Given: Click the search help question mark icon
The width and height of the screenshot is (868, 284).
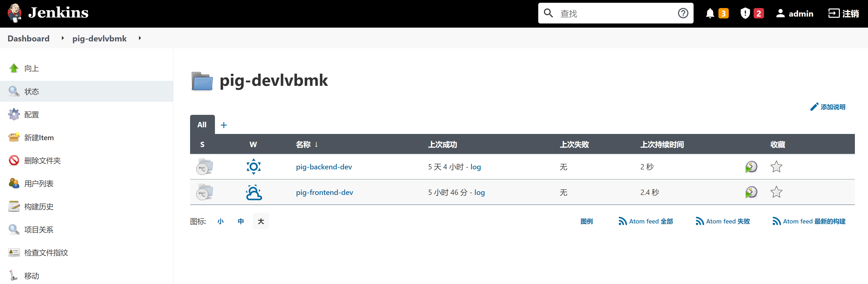Looking at the screenshot, I should [x=683, y=14].
